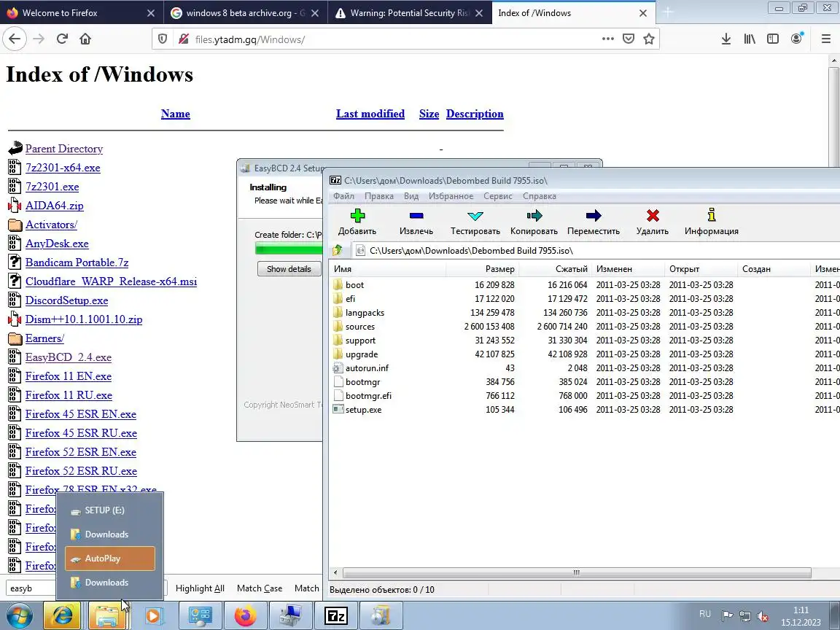Open Правка menu in 7-Zip
The width and height of the screenshot is (840, 630).
click(x=378, y=196)
